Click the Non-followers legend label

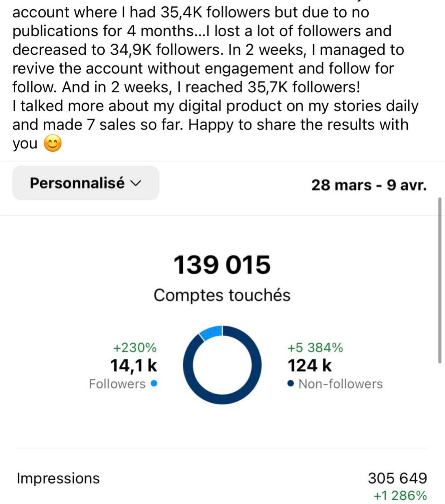tap(340, 384)
